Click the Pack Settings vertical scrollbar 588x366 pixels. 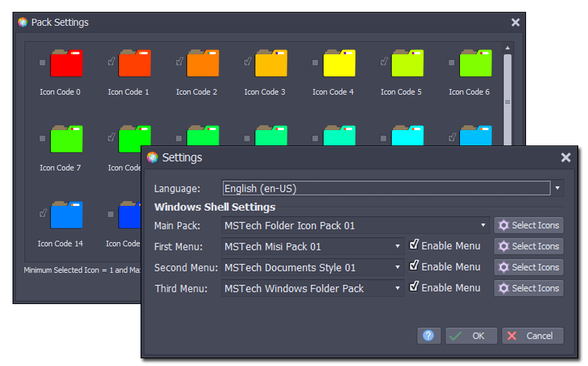point(508,97)
